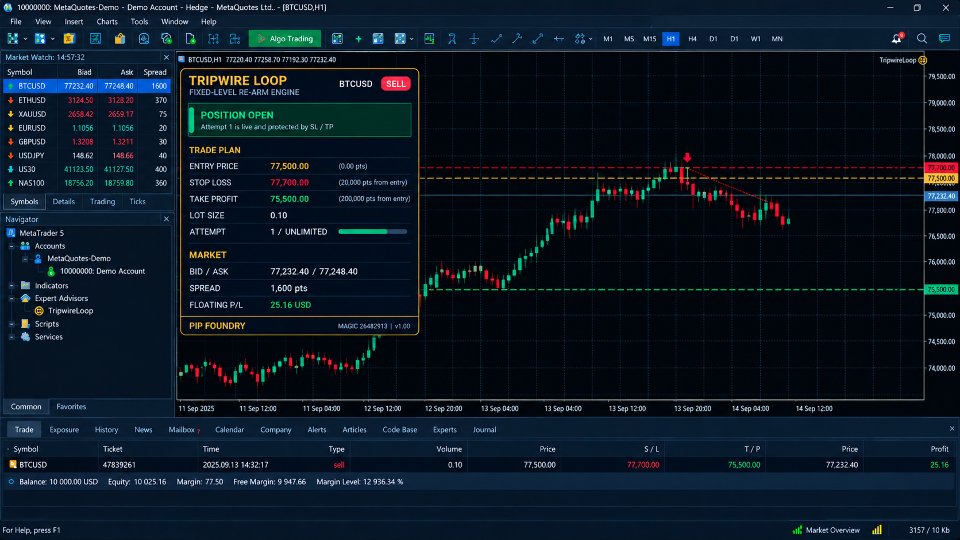The height and width of the screenshot is (540, 960).
Task: Select the arrowed line drawing tool
Action: [x=517, y=39]
